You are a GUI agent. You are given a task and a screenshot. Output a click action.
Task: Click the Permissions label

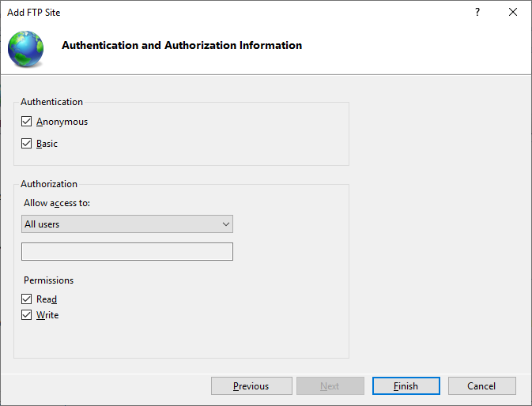[48, 280]
